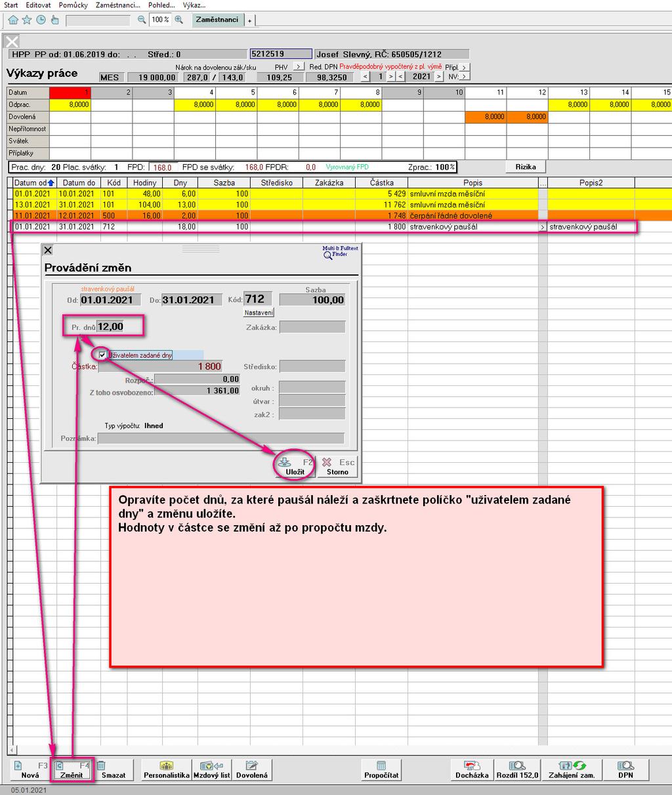672x795 pixels.
Task: Open Rozdíl 152,0 detail
Action: coord(517,769)
